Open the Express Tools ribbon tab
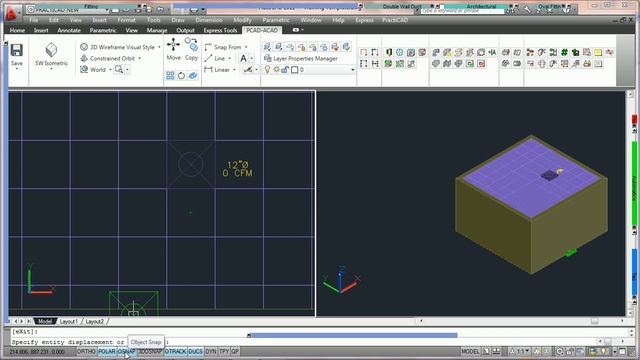 [x=220, y=30]
